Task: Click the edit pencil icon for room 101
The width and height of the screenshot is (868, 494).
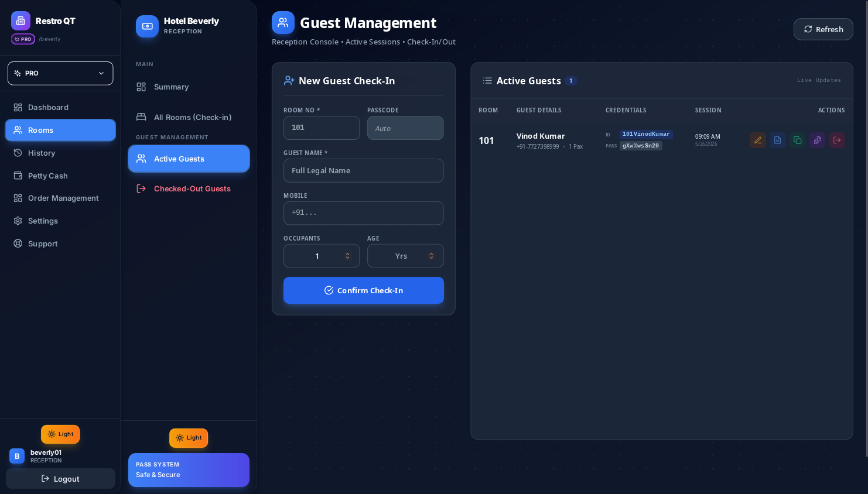Action: pos(758,140)
